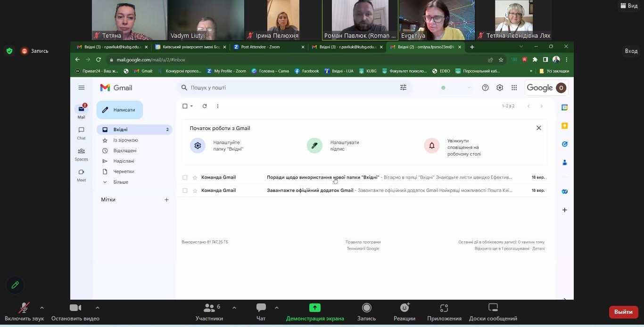Expand options arrow next to Участники
644x327 pixels.
[x=234, y=308]
